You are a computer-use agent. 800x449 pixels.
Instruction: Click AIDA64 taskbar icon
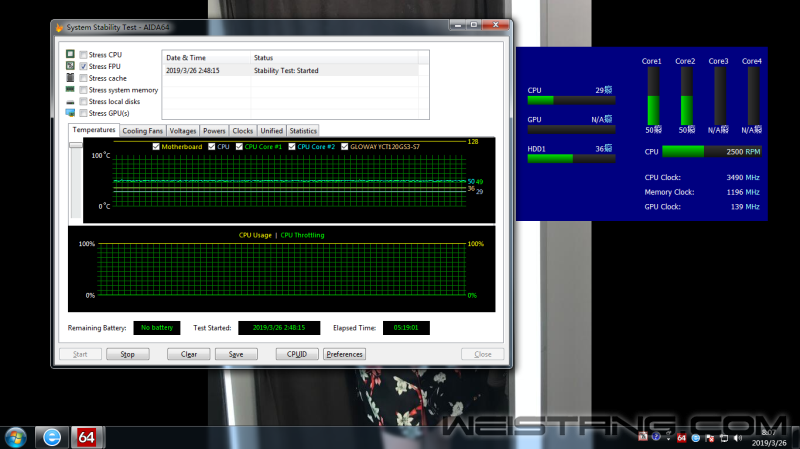click(x=86, y=437)
